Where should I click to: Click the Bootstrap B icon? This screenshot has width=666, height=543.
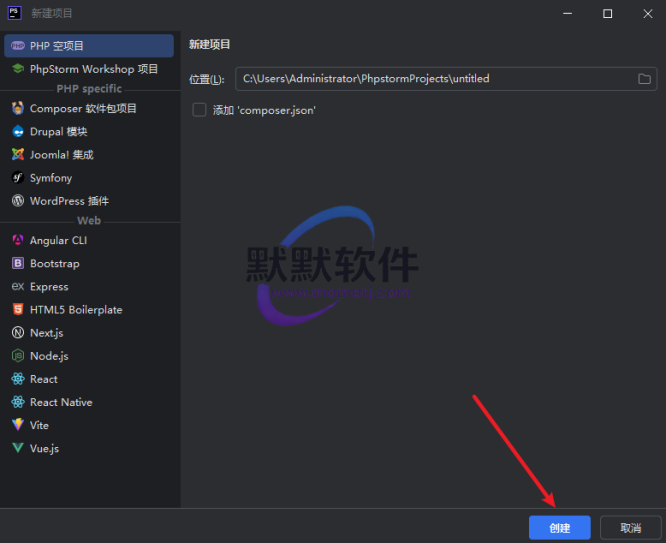coord(18,263)
